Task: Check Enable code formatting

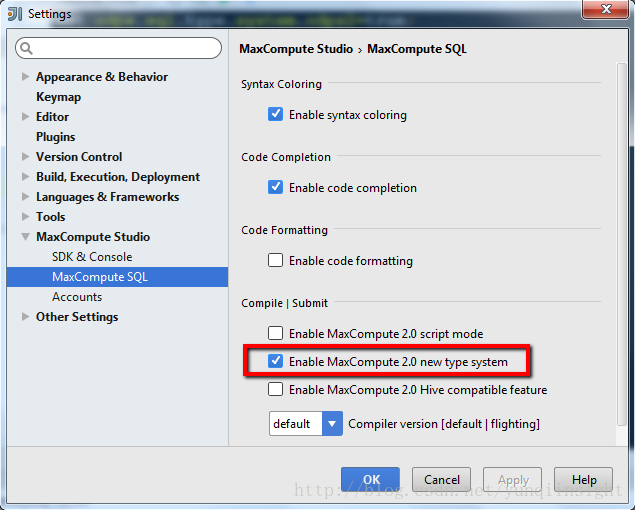Action: tap(275, 260)
